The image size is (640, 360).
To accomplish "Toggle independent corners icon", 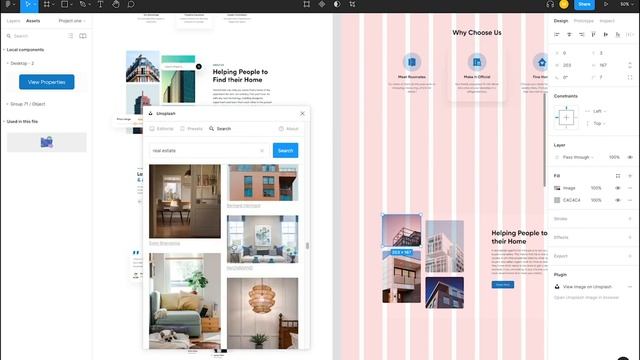I will pos(630,77).
